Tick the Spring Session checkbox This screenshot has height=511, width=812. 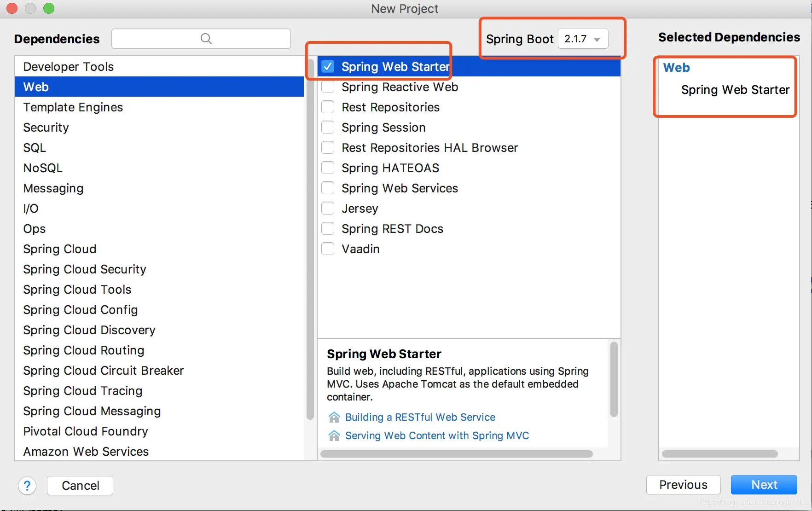[328, 128]
